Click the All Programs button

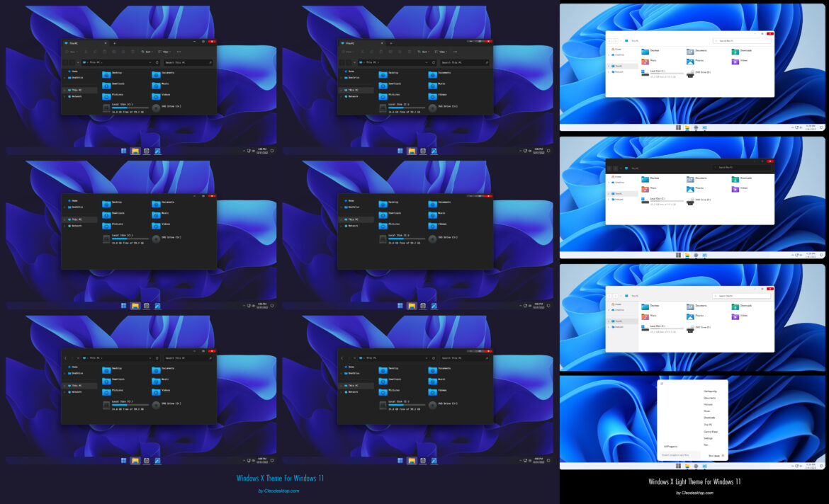(x=670, y=447)
